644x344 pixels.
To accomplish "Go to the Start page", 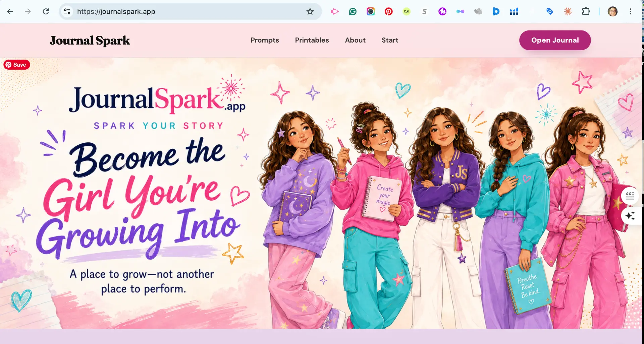I will coord(390,40).
